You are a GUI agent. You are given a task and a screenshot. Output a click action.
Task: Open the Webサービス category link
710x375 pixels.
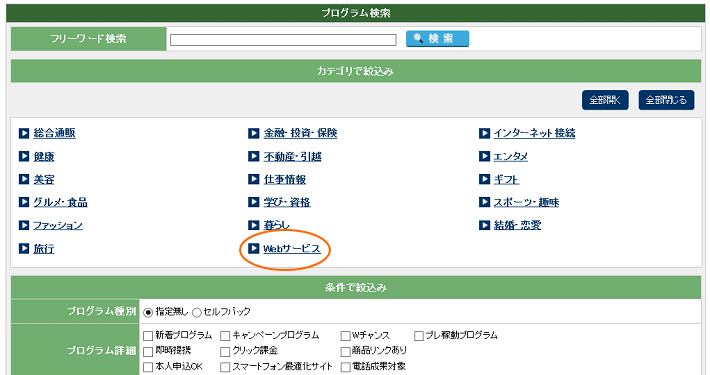[x=292, y=248]
